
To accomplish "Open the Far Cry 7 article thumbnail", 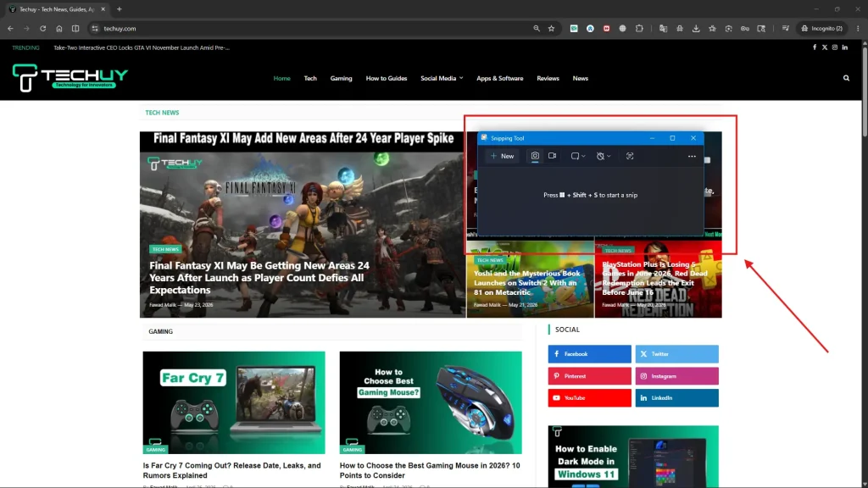I will point(234,402).
